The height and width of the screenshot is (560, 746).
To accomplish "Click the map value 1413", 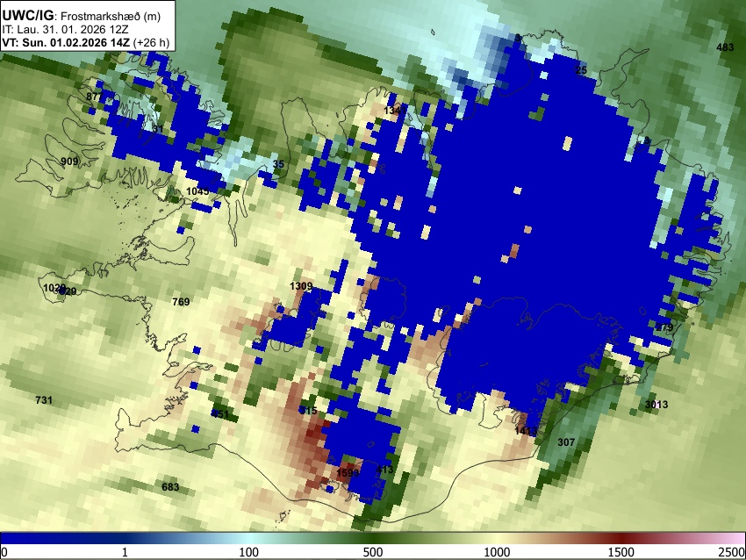I will 527,431.
